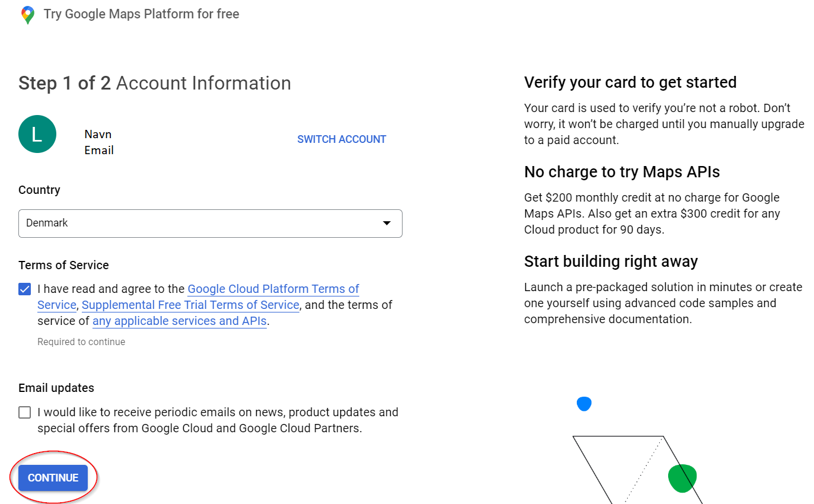814x504 pixels.
Task: Click 'Step 1 of 2 Account Information' heading
Action: point(155,83)
